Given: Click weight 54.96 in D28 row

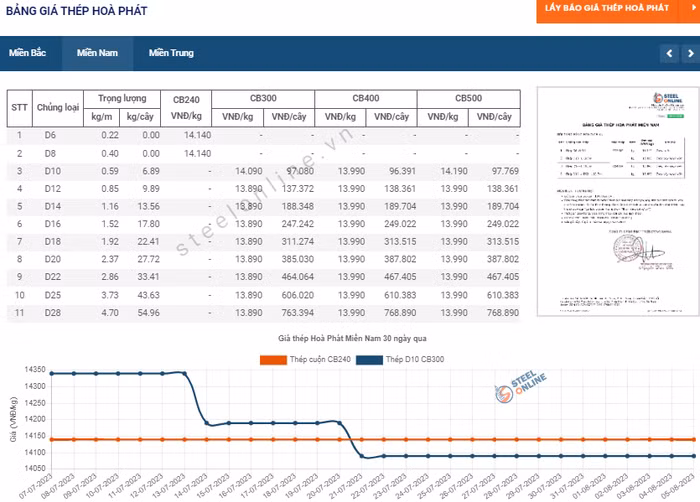Looking at the screenshot, I should [149, 313].
